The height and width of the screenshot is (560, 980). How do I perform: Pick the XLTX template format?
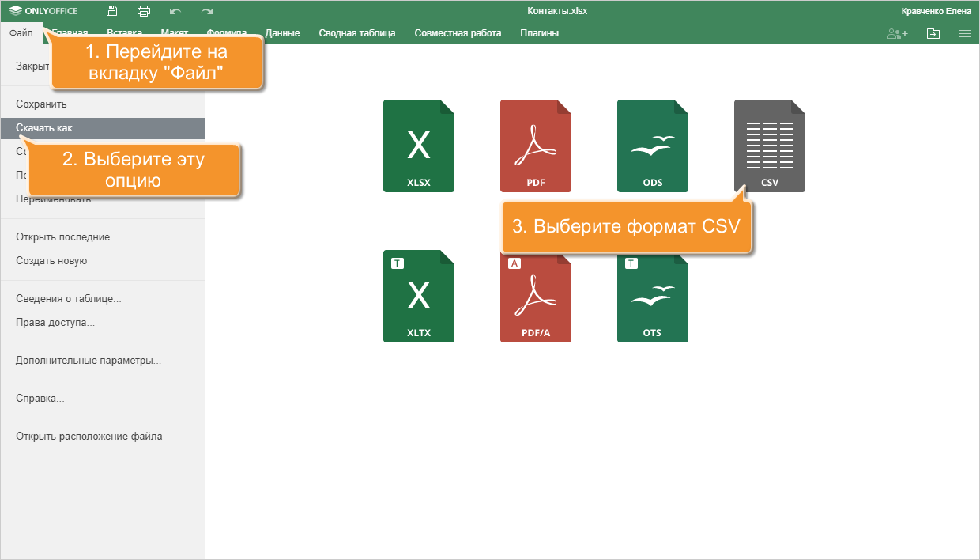click(419, 297)
